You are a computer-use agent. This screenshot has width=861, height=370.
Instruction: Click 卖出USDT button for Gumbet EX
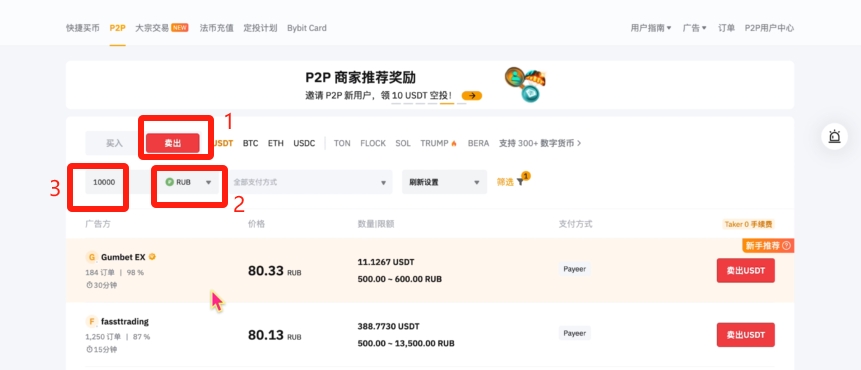746,271
